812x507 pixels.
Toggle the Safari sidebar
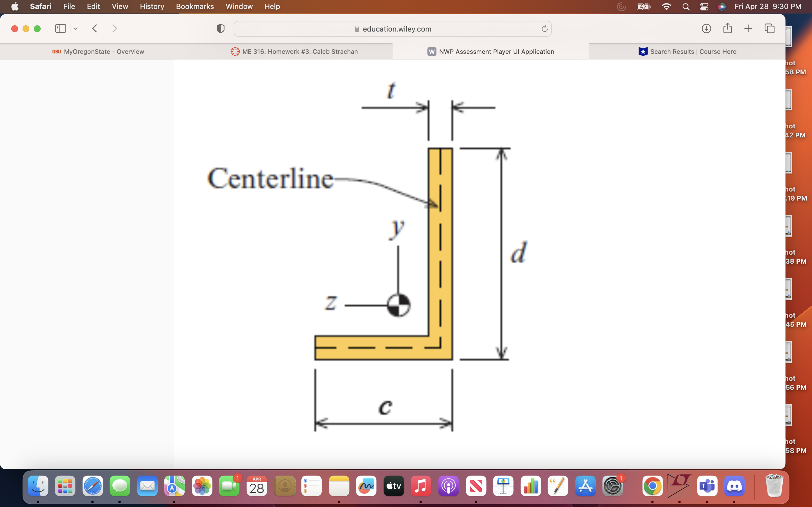(60, 28)
